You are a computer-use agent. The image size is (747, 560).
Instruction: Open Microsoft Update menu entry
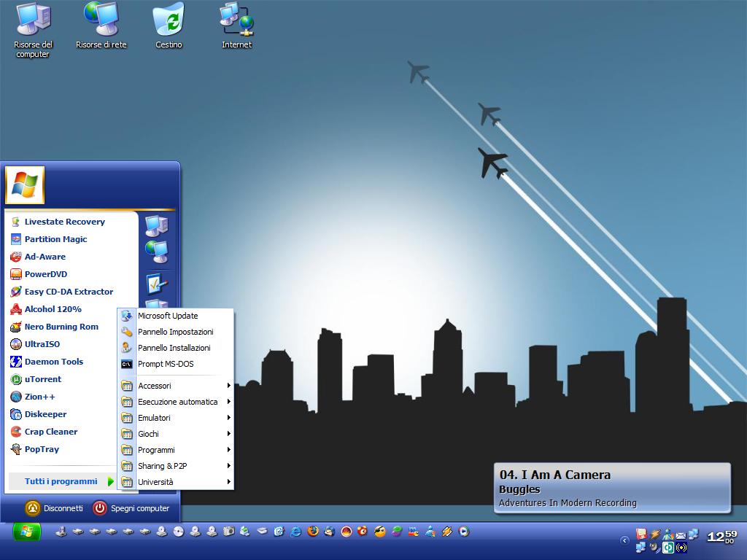[176, 316]
